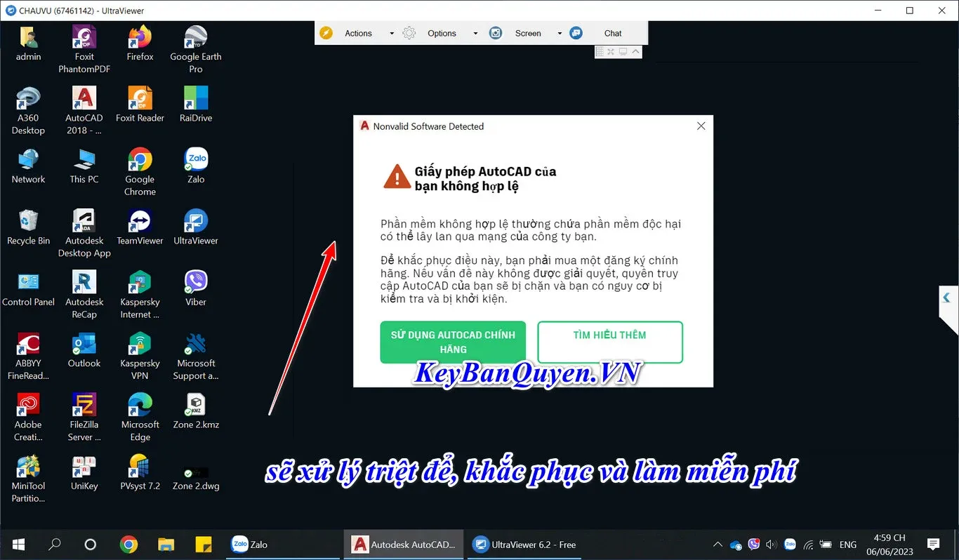
Task: Select the grid layout icon on the mini toolbar
Action: (x=600, y=51)
